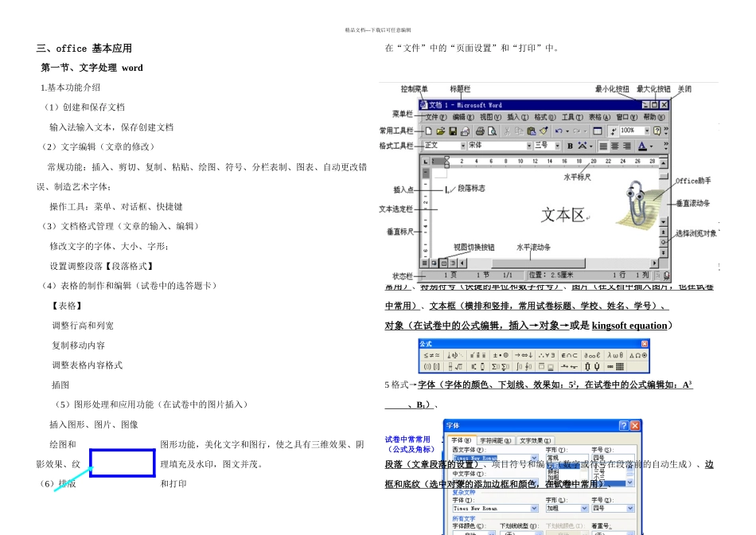Viewport: 756px width, 535px height.
Task: Click the kingsoft equation underlined text
Action: pyautogui.click(x=629, y=326)
